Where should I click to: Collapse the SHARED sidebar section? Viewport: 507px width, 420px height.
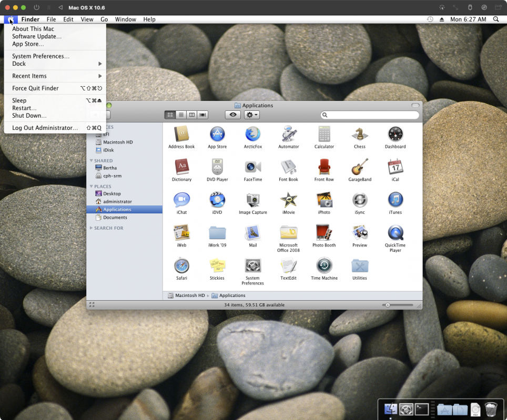[x=93, y=160]
